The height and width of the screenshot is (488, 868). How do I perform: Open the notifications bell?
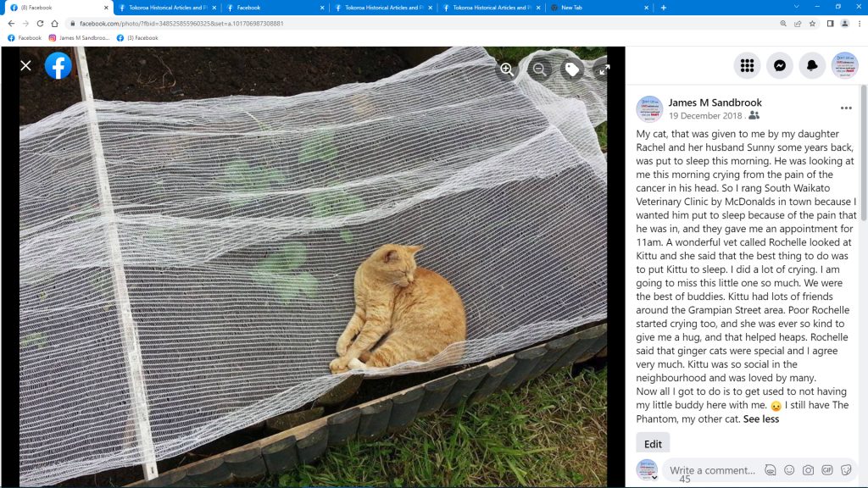[x=812, y=65]
